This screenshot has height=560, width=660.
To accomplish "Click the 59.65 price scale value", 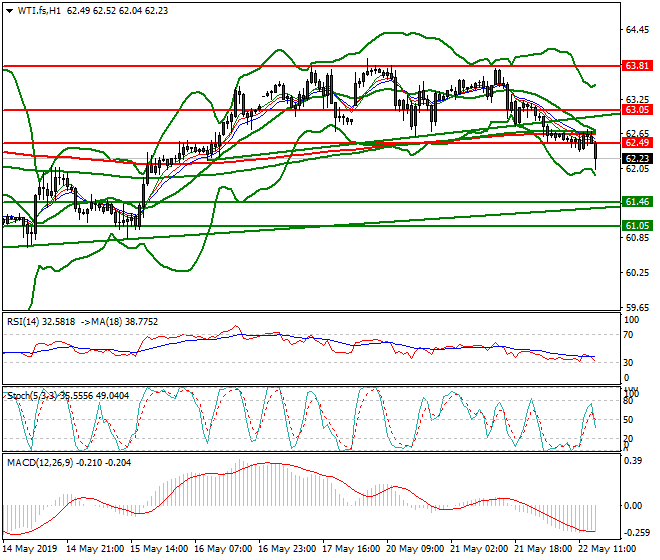I will (x=637, y=307).
